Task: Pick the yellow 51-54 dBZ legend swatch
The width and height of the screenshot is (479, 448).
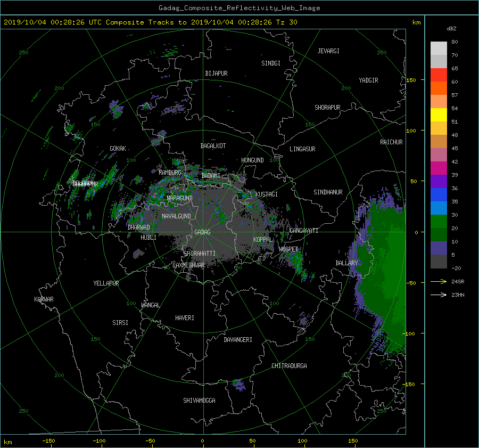Action: point(439,115)
